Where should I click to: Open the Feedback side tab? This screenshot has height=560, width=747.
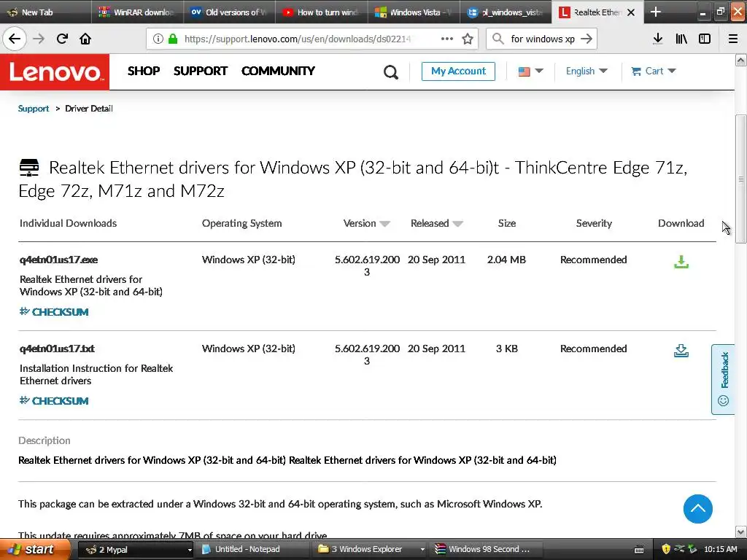(723, 379)
